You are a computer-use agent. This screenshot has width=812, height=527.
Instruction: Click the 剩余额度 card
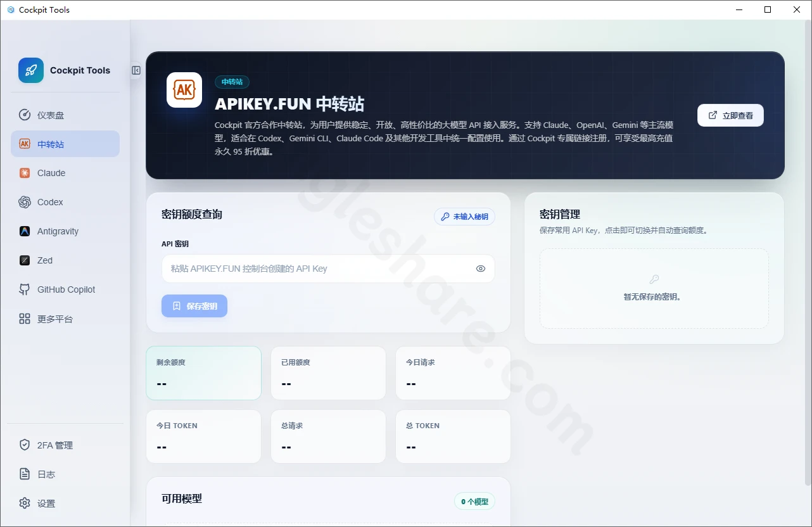(203, 373)
